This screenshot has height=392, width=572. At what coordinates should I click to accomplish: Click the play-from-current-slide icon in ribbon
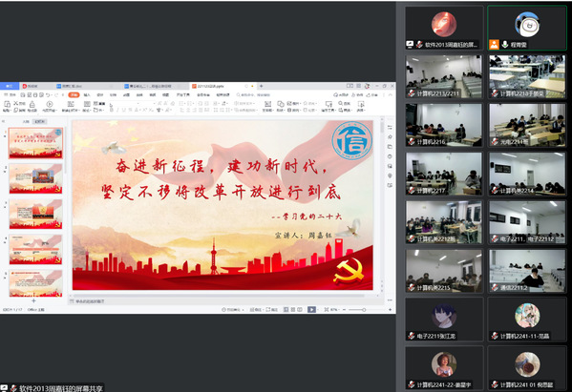[50, 104]
